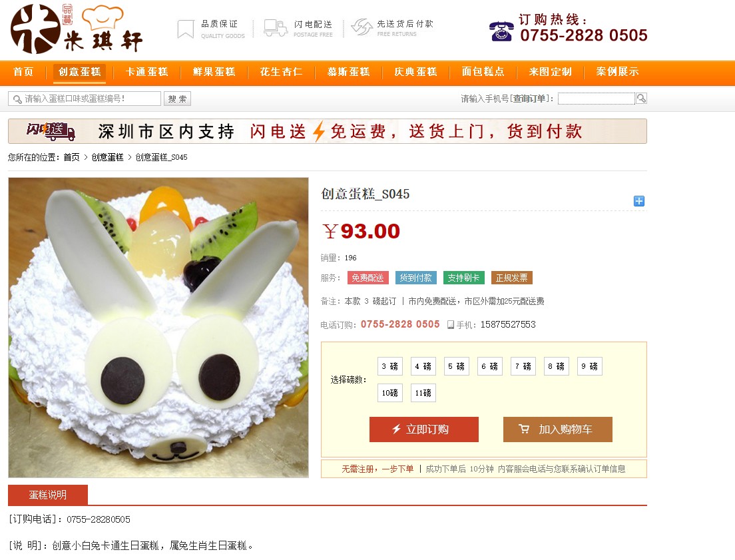Image resolution: width=735 pixels, height=560 pixels.
Task: Choose the 6 磅 weight option
Action: tap(490, 366)
